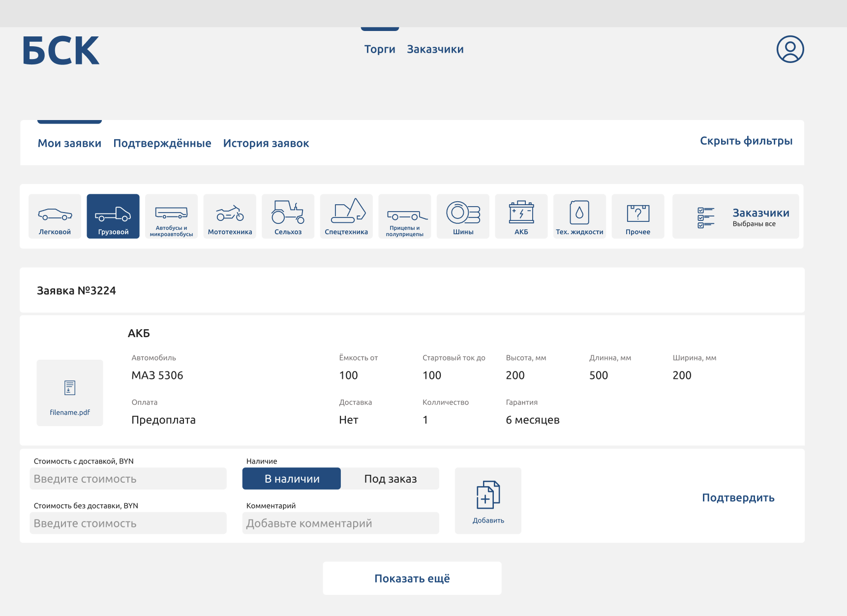Click the Добавить file attachment icon
The image size is (847, 616).
[488, 500]
